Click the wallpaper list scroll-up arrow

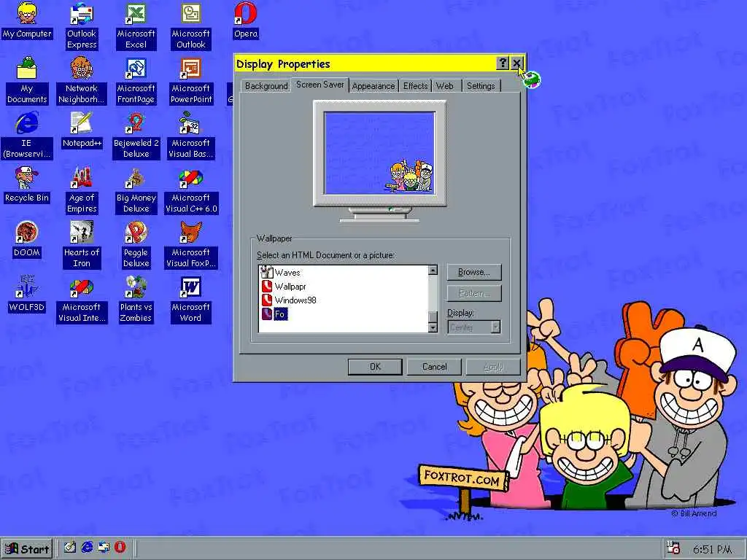point(433,270)
